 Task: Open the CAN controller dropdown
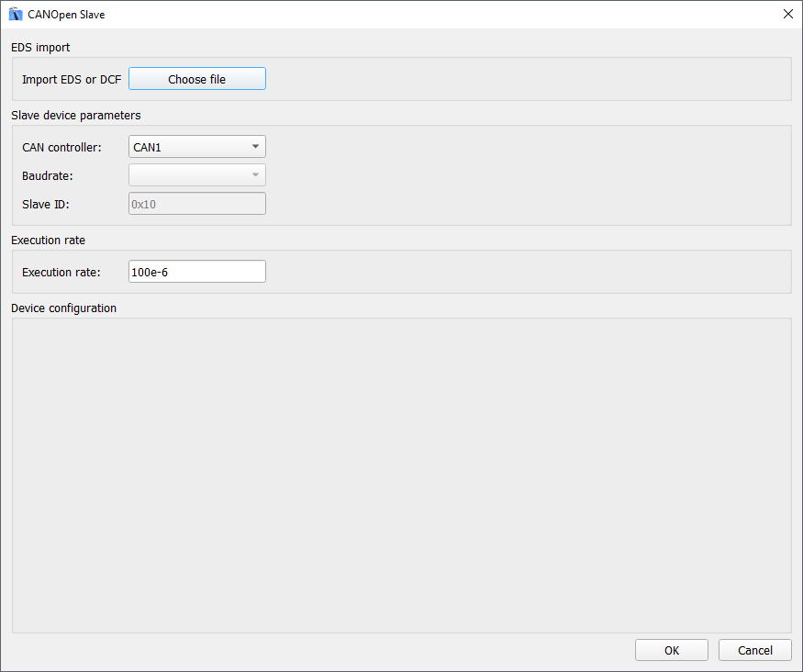point(196,147)
